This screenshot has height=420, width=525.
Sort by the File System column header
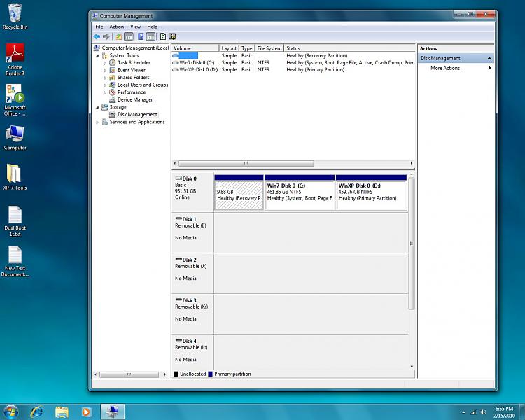[x=269, y=48]
